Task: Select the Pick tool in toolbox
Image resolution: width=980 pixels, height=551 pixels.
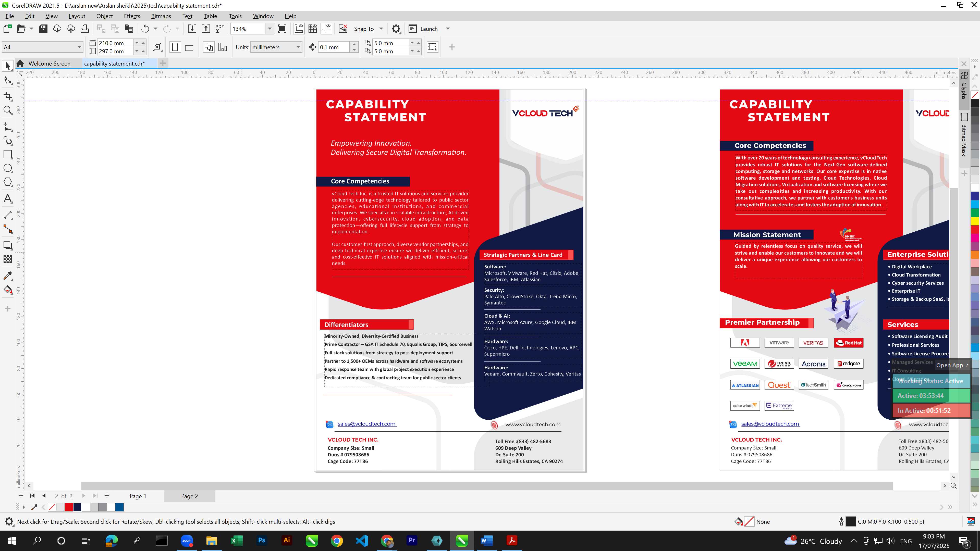Action: [8, 66]
